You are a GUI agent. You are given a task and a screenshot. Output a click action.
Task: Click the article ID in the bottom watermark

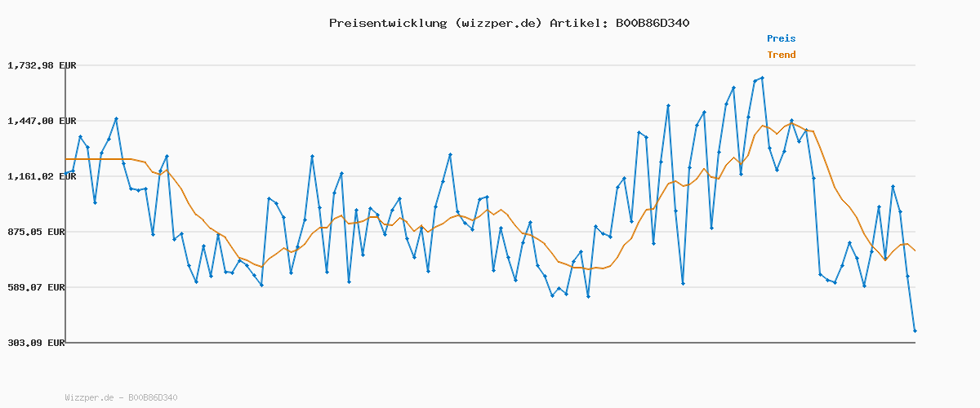coord(153,397)
